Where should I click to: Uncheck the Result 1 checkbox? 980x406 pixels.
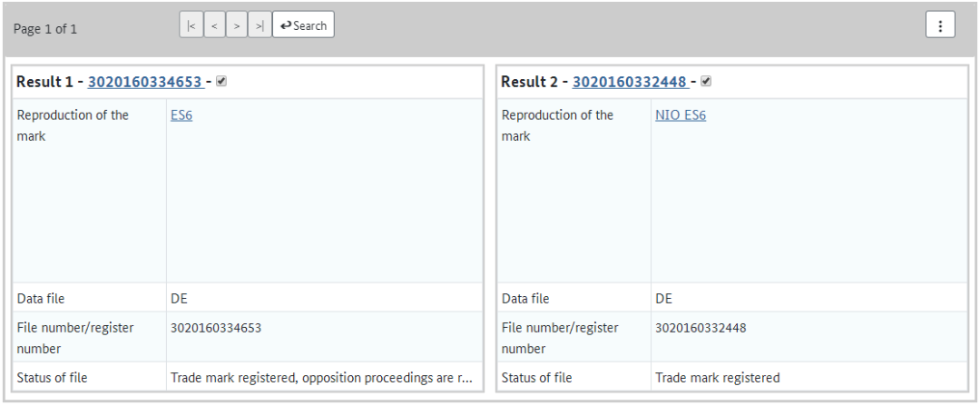(221, 82)
